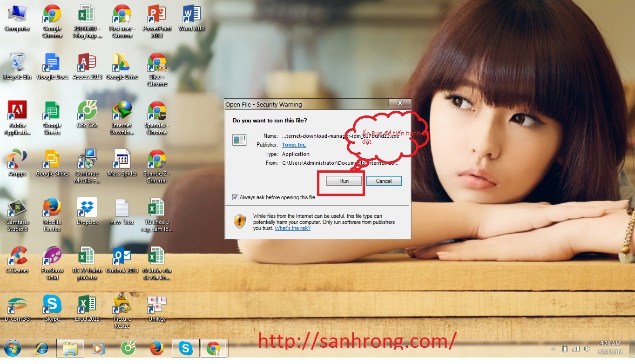Select the Google Drive shortcut
Viewport: 635px width, 364px height.
click(x=122, y=66)
